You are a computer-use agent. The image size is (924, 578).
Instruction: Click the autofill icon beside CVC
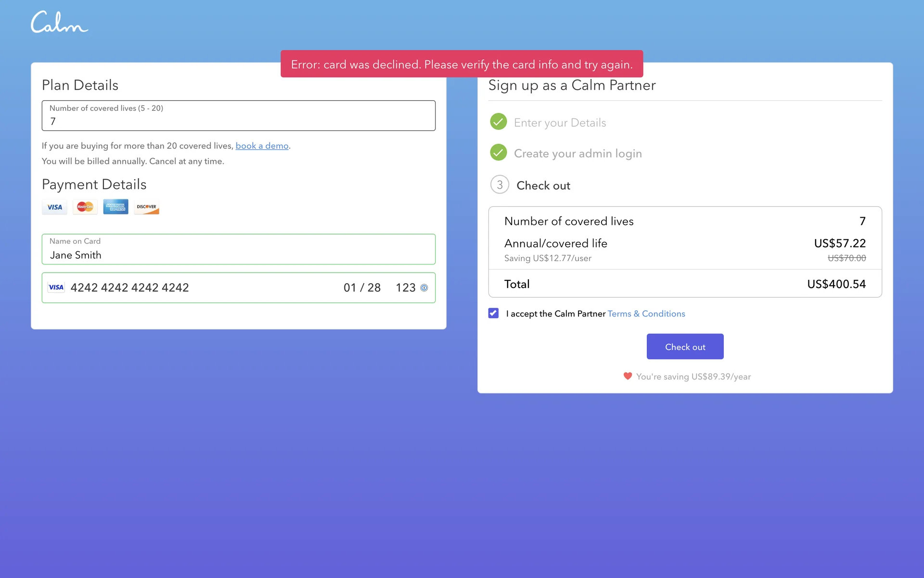[424, 288]
